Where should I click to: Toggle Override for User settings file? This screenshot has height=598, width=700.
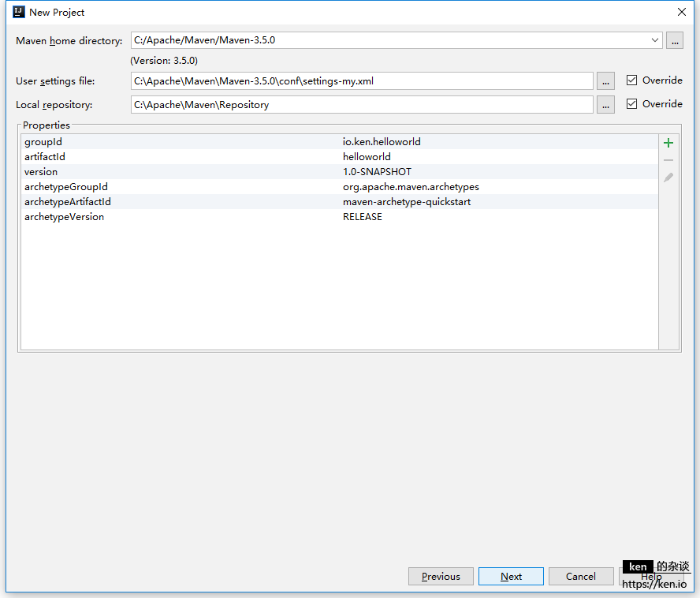pos(631,80)
